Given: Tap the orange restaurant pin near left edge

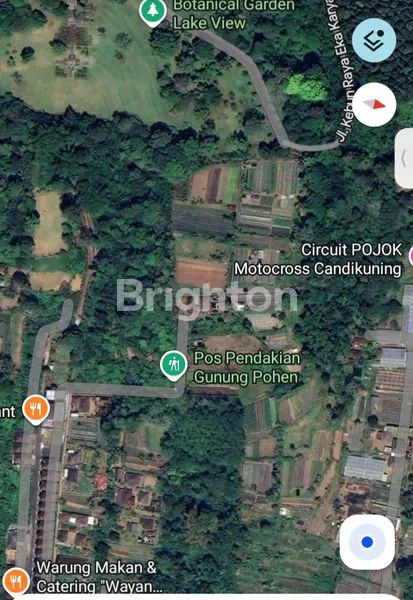Looking at the screenshot, I should [36, 409].
